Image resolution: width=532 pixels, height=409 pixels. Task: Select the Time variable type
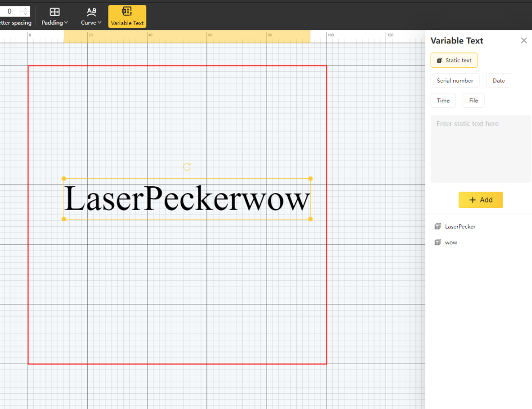443,100
